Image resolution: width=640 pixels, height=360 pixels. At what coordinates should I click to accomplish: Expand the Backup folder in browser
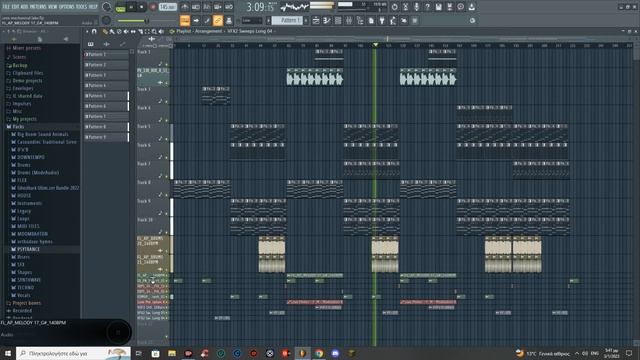pos(20,65)
